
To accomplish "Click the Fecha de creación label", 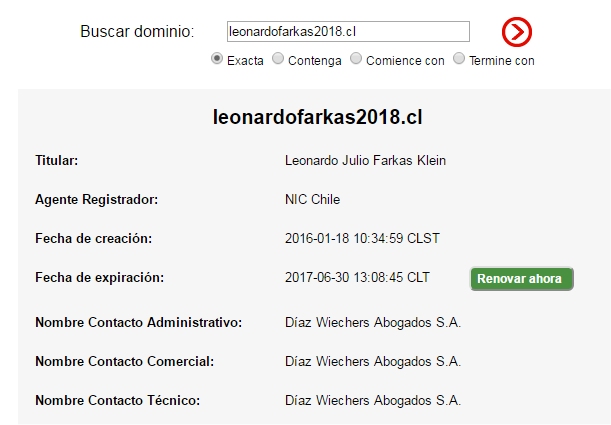I will 93,238.
